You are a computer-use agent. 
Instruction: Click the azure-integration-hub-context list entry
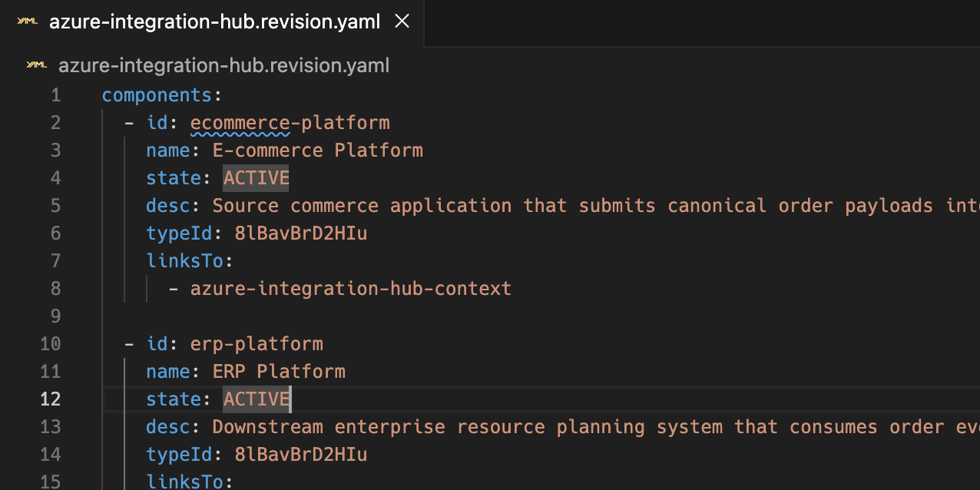pos(350,288)
